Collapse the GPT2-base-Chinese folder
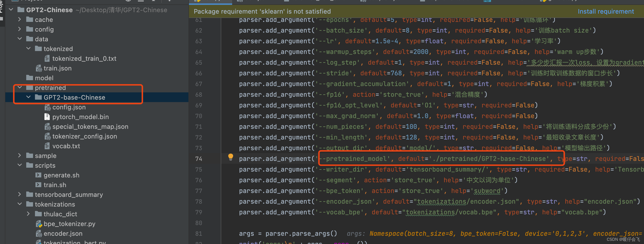 click(x=28, y=97)
